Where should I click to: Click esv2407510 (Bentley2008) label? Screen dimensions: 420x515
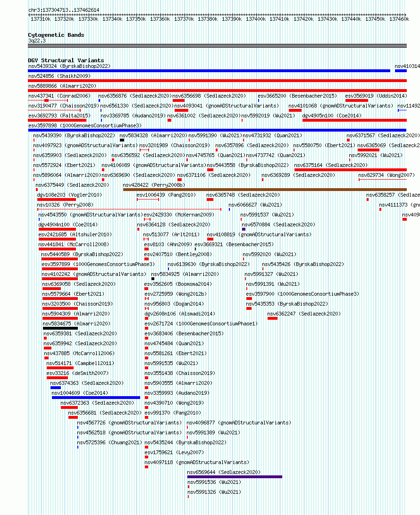pos(178,254)
